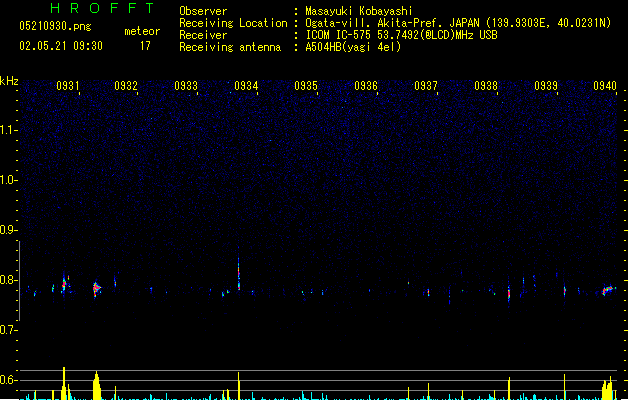Click the meteor echo cluster at the 0940 edge
Viewport: 629px width, 400px height.
(609, 290)
